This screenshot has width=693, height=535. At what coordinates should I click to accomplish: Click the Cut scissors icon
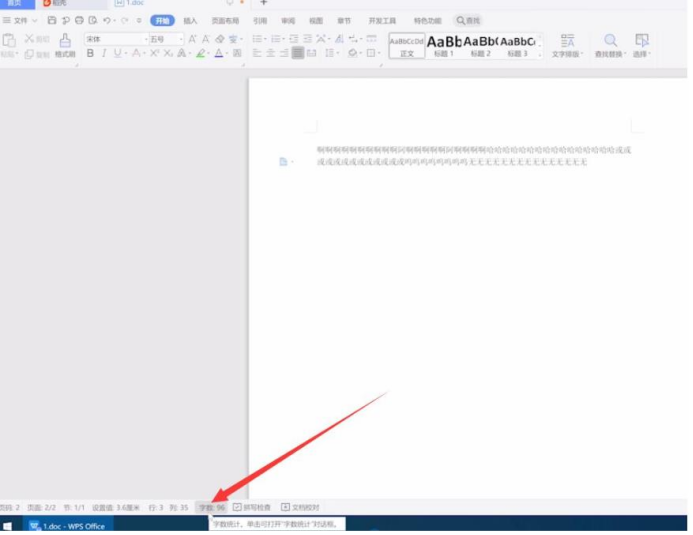29,39
